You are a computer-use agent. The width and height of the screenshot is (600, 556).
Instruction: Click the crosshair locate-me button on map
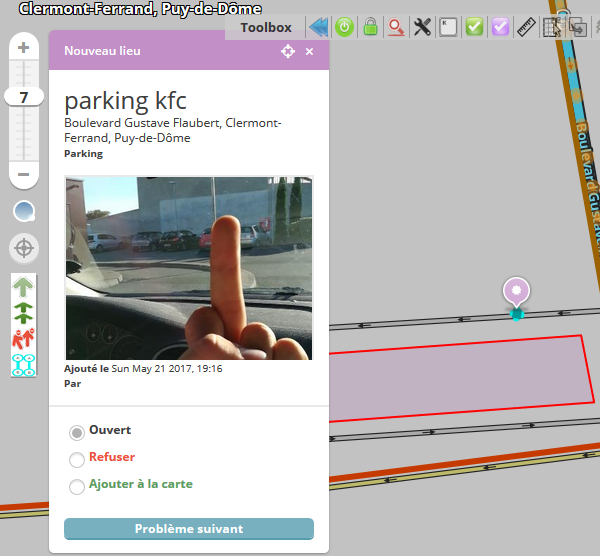[24, 248]
